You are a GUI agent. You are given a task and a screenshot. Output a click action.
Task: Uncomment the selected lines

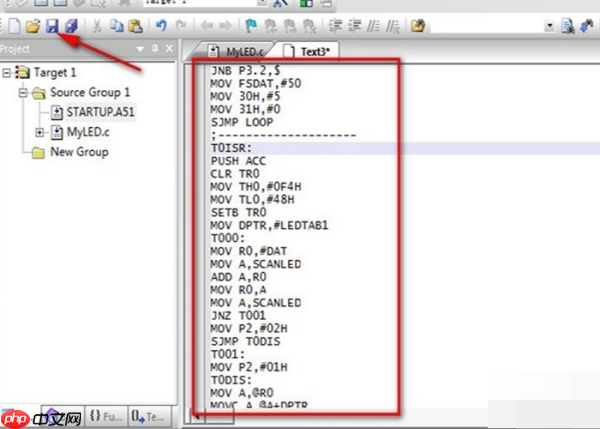point(393,26)
